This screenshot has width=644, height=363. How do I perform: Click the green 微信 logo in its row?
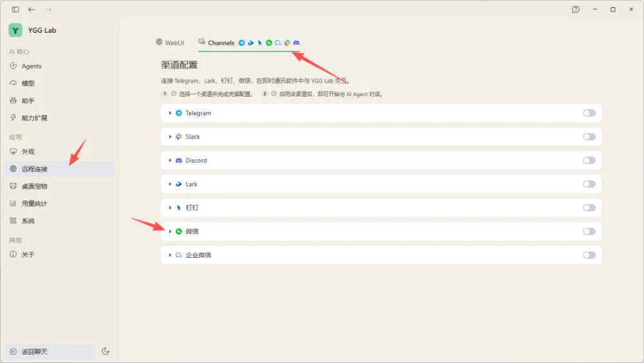pos(178,231)
